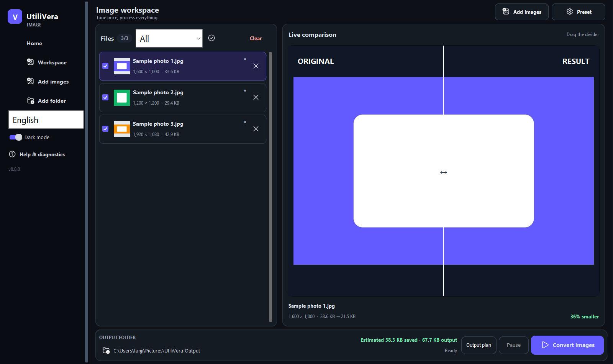Click the sidebar vertical scrollbar
The width and height of the screenshot is (613, 364).
(x=87, y=182)
